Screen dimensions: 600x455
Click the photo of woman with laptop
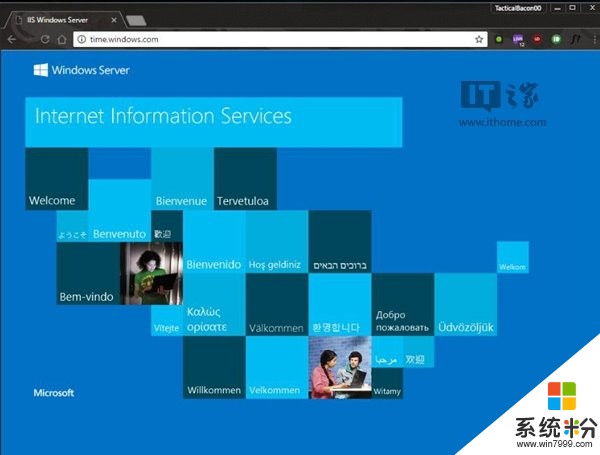pos(152,274)
